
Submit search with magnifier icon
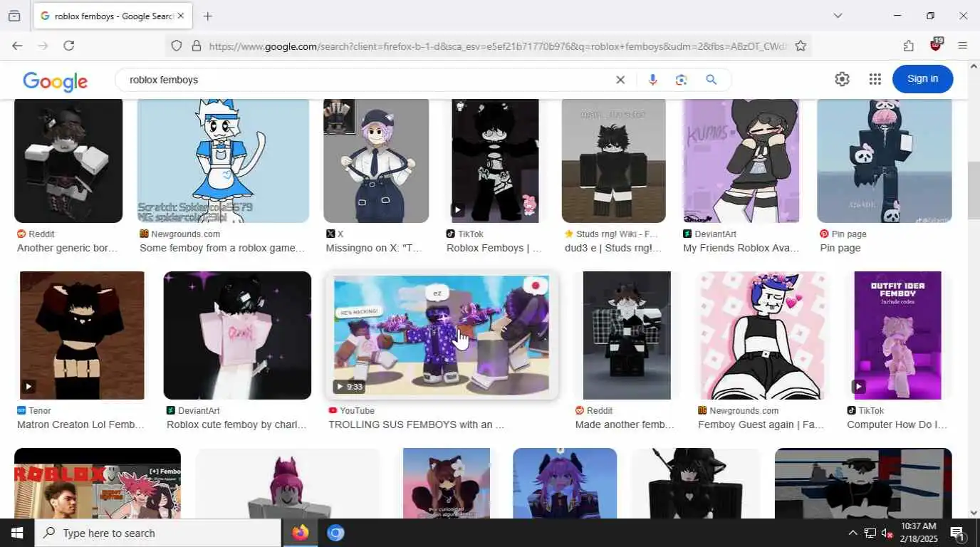pyautogui.click(x=711, y=80)
